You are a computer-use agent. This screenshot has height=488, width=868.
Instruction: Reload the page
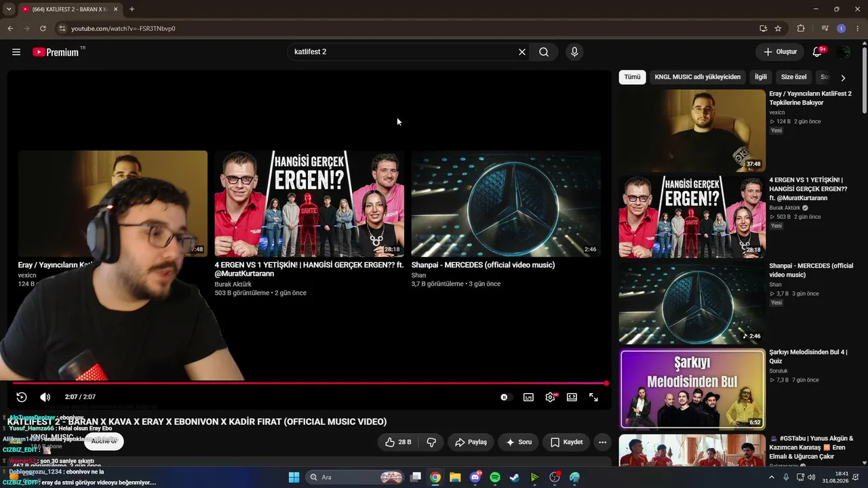click(x=43, y=28)
